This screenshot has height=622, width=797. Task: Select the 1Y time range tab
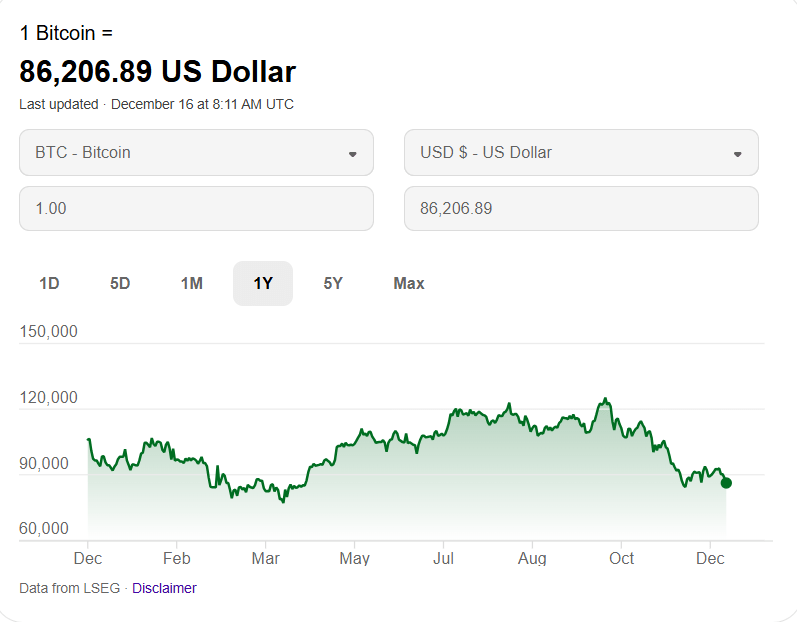(x=263, y=284)
